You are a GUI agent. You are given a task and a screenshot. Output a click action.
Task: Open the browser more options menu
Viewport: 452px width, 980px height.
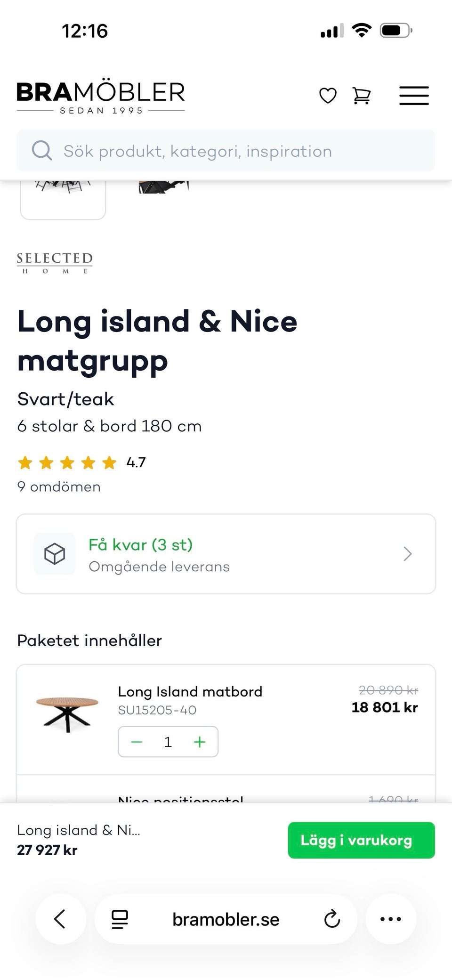point(391,919)
